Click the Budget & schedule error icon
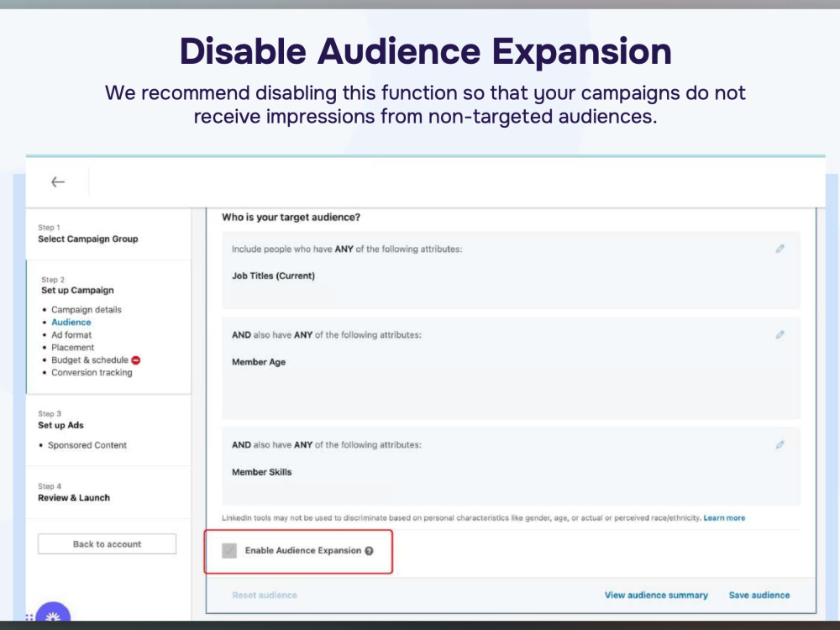The height and width of the screenshot is (630, 840). (x=136, y=360)
